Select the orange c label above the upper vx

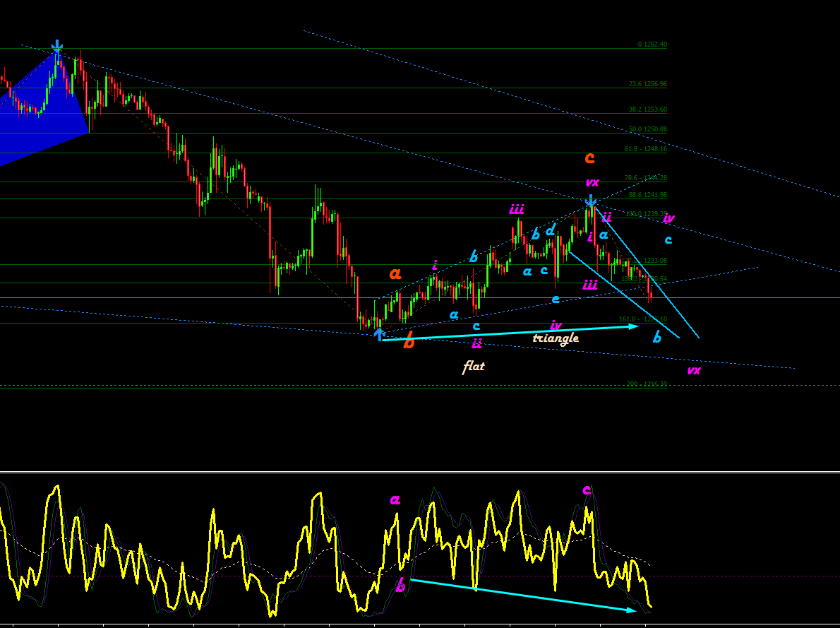pyautogui.click(x=589, y=158)
